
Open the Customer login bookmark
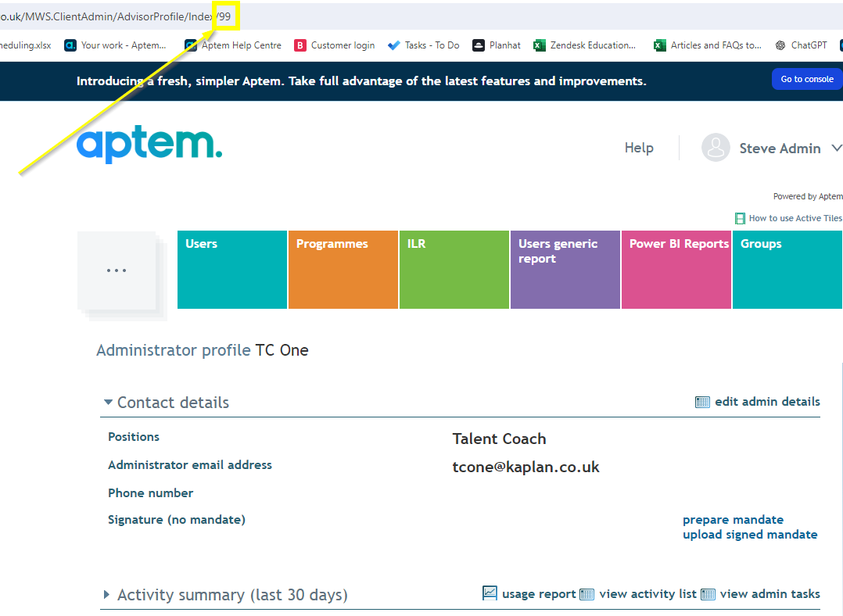[x=335, y=45]
